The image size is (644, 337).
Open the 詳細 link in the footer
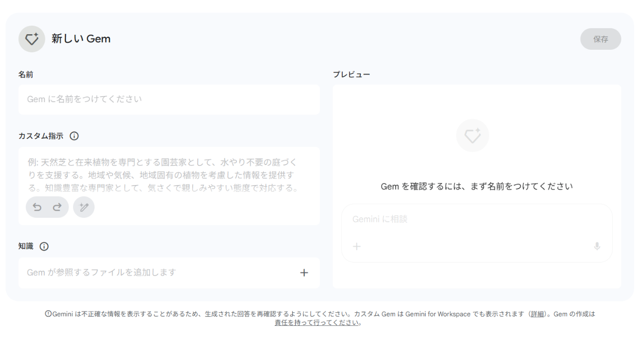coord(537,314)
